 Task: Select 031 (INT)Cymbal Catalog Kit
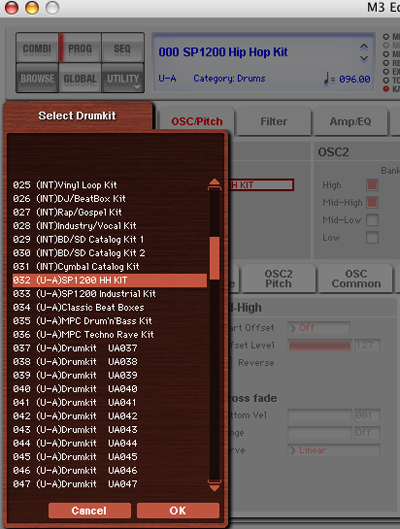[x=110, y=267]
